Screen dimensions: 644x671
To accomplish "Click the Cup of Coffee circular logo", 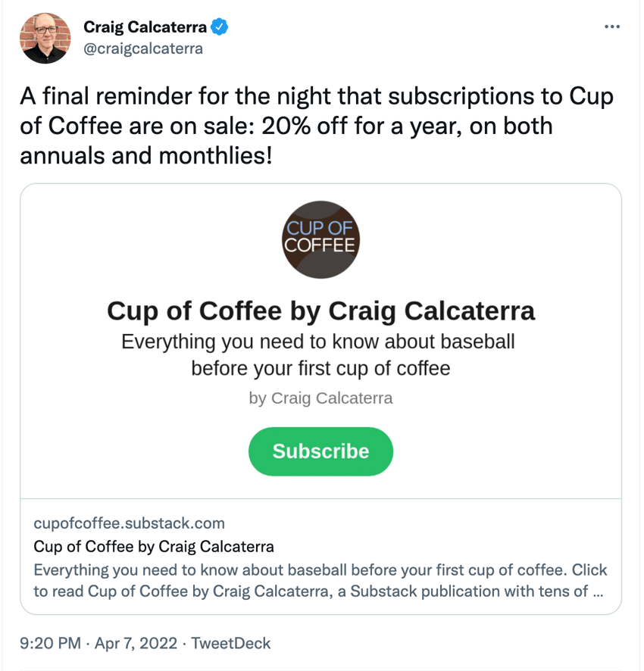I will [x=320, y=239].
